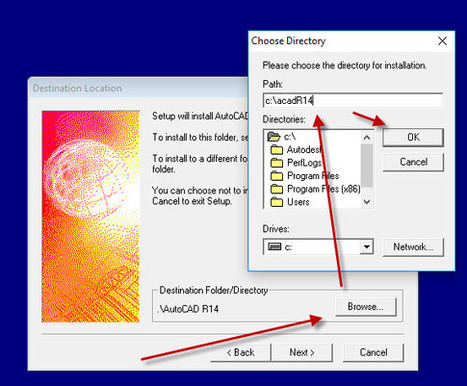The image size is (467, 386).
Task: Select the Program Files (x86) folder icon
Action: click(x=277, y=189)
